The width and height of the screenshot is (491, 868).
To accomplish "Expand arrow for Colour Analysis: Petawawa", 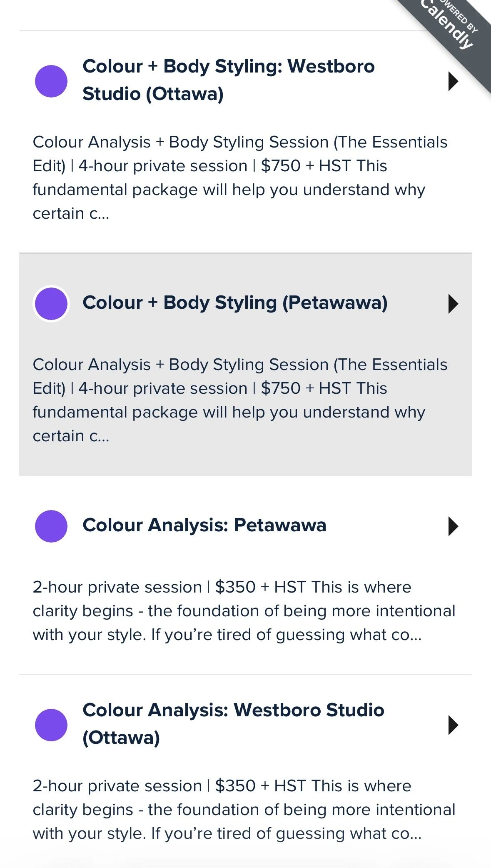I will pyautogui.click(x=453, y=526).
